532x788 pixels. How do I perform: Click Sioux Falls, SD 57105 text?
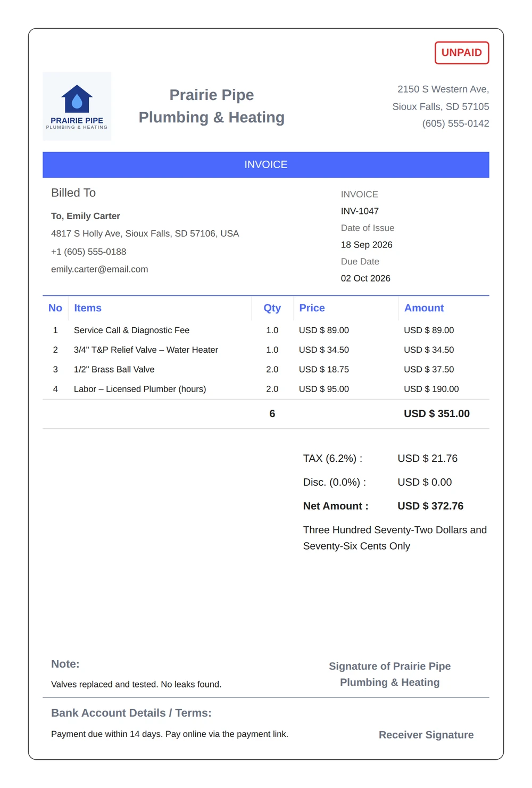pos(440,106)
